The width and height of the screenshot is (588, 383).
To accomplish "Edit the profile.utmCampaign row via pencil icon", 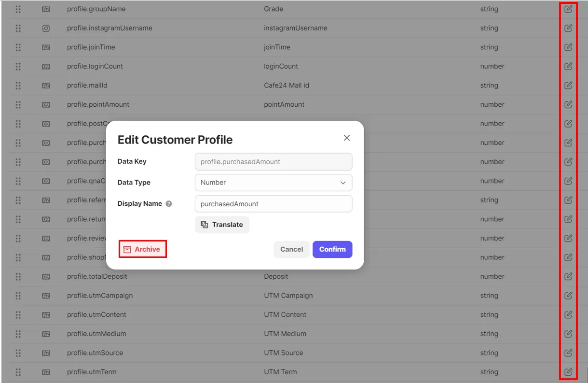I will (568, 296).
